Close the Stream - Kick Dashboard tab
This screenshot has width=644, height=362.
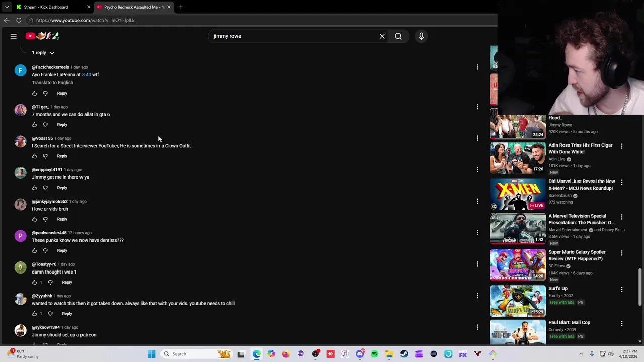click(x=88, y=7)
